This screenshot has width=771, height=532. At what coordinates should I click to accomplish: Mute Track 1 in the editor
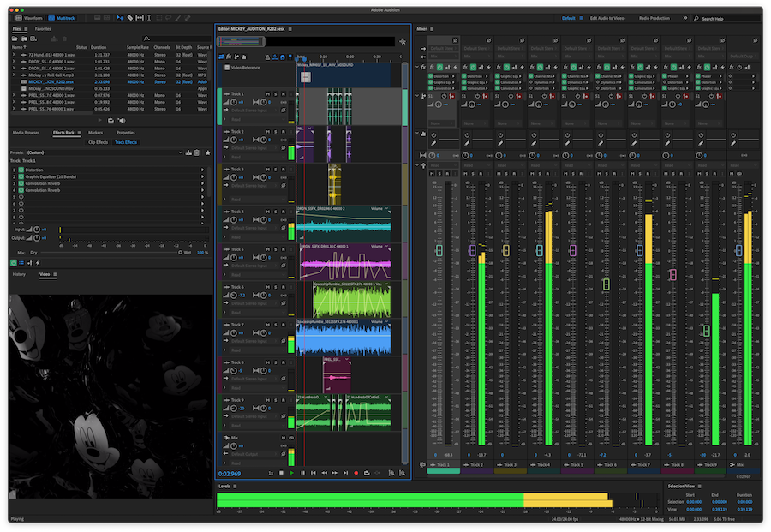click(268, 93)
